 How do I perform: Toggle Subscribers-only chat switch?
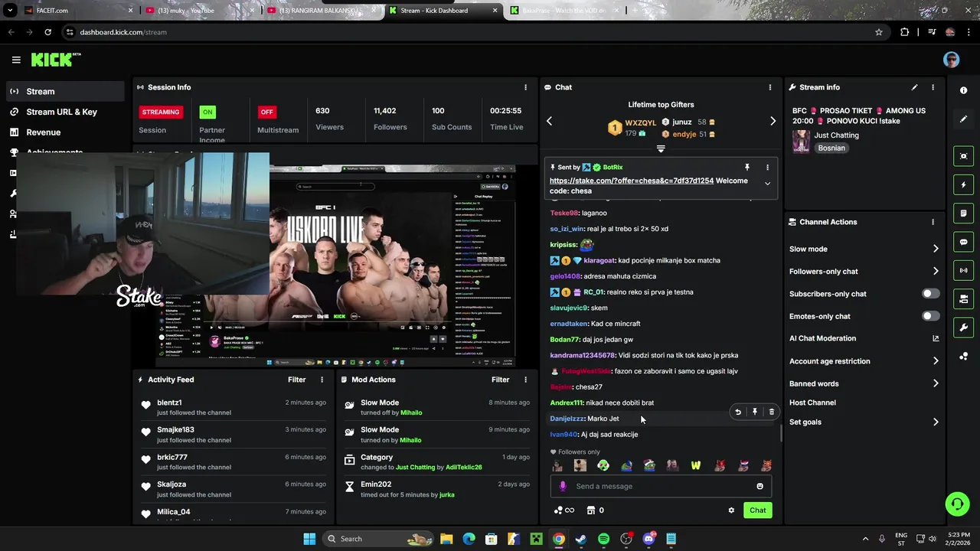point(930,294)
